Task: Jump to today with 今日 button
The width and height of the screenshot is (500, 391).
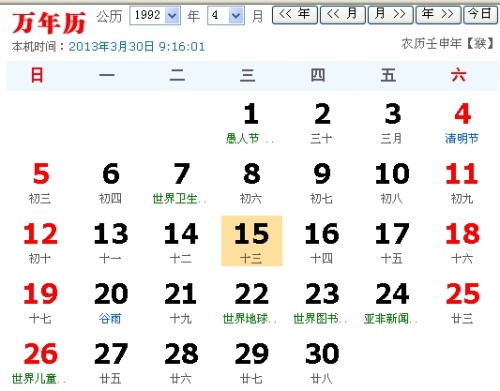Action: click(480, 15)
